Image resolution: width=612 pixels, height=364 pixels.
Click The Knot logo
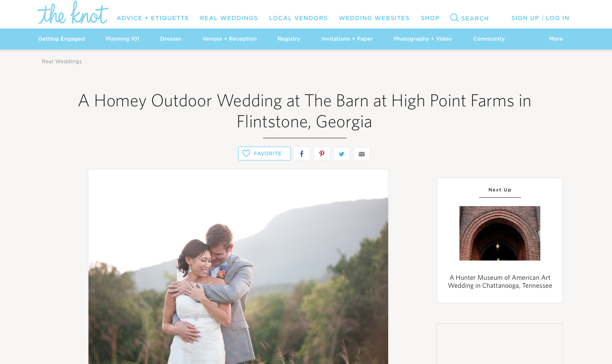point(73,13)
